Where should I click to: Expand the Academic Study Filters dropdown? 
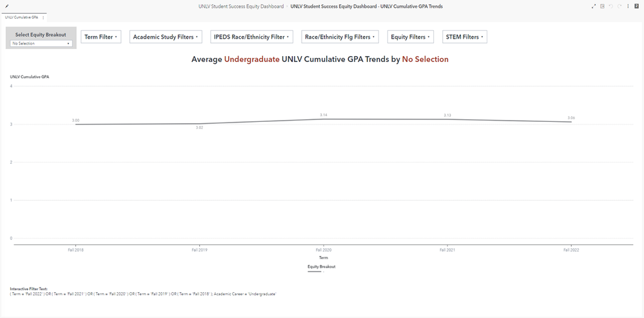(x=166, y=37)
